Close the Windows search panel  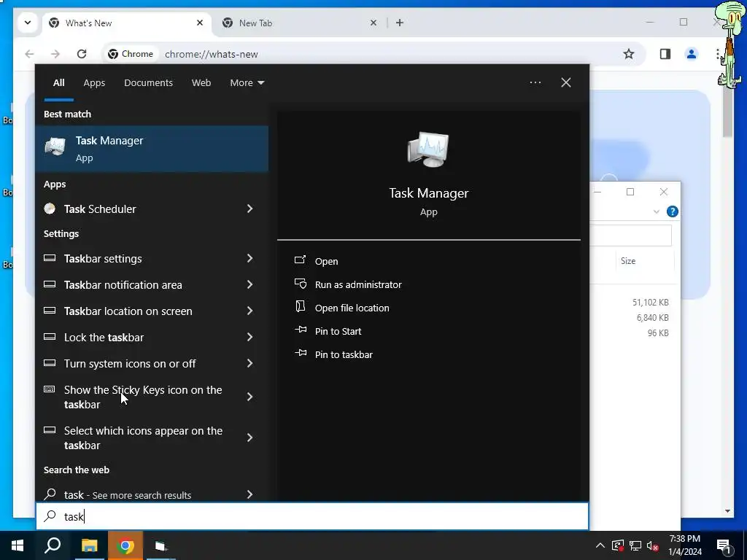coord(566,82)
